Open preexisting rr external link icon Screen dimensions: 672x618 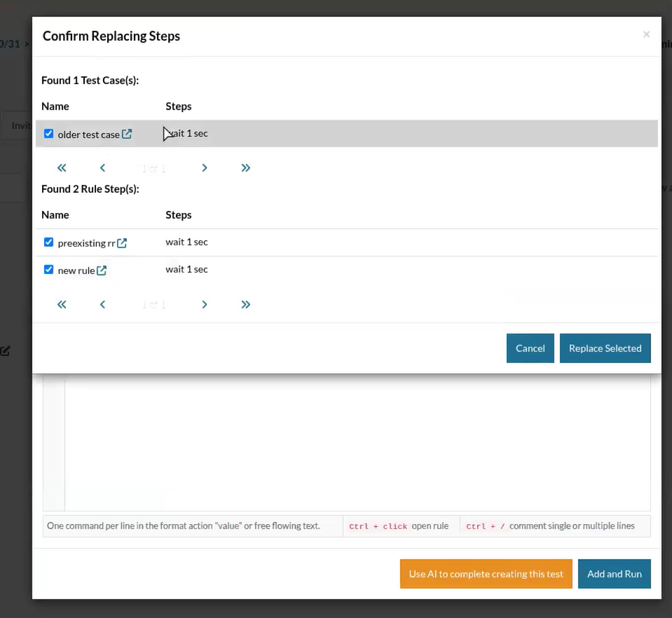point(122,243)
